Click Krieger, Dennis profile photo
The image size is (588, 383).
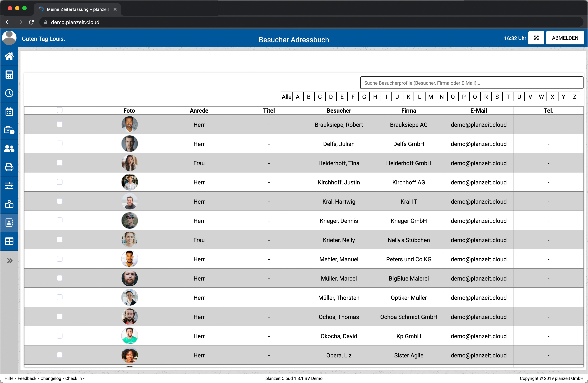[x=130, y=221]
